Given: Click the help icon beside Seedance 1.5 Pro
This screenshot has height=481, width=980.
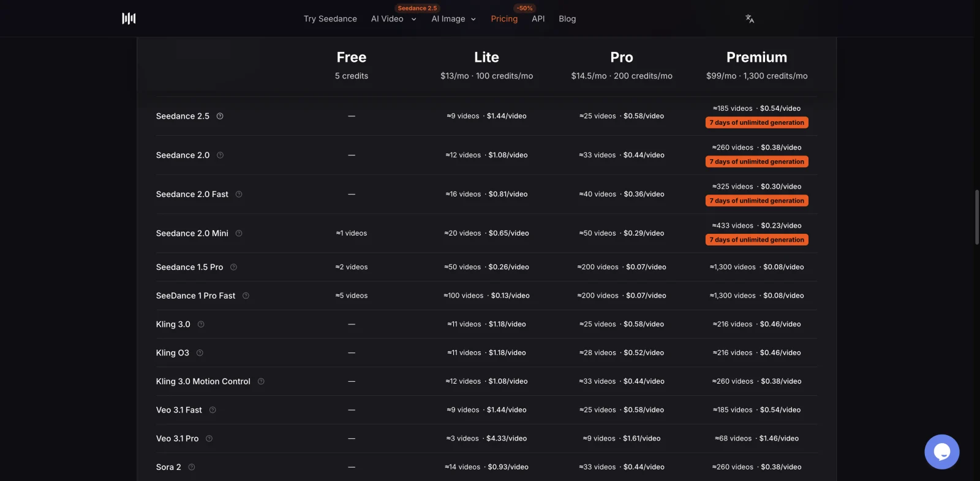Looking at the screenshot, I should (x=233, y=267).
